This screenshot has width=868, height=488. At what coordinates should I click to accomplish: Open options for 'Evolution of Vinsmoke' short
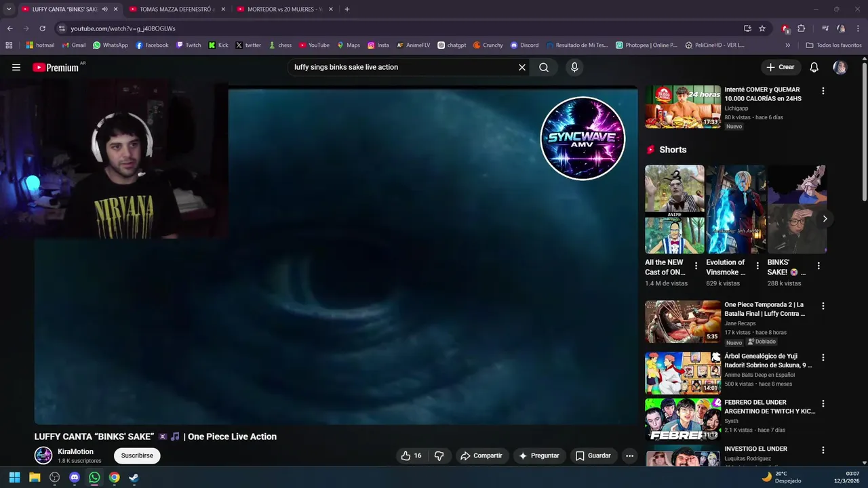tap(757, 266)
